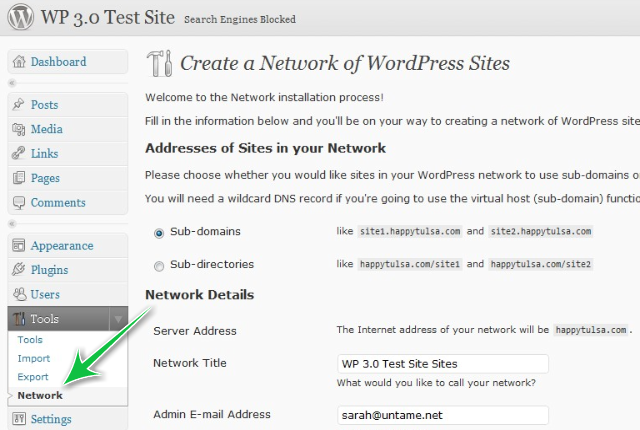Collapse the Tools menu arrow
Image resolution: width=640 pixels, height=430 pixels.
pyautogui.click(x=118, y=319)
